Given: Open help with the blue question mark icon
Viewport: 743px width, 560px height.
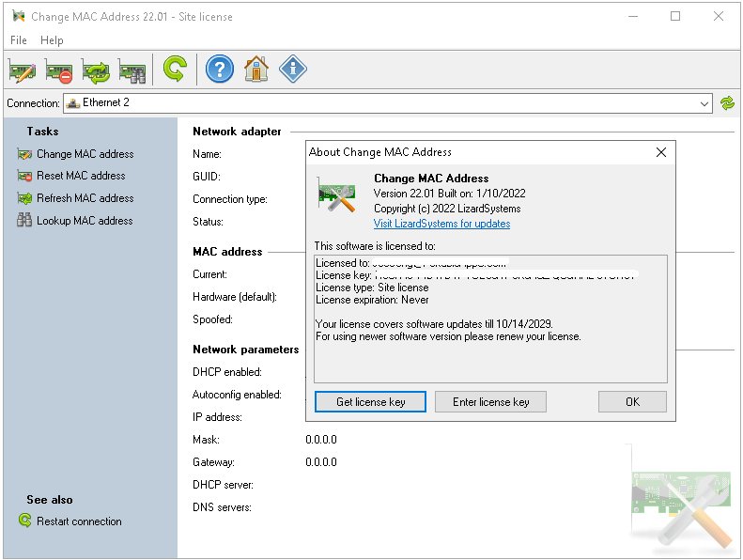Looking at the screenshot, I should 220,70.
